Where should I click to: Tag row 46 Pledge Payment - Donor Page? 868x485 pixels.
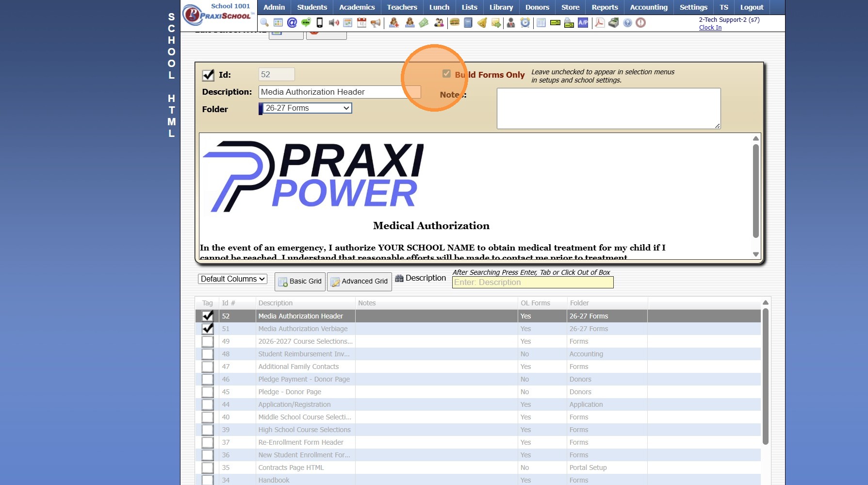[208, 379]
